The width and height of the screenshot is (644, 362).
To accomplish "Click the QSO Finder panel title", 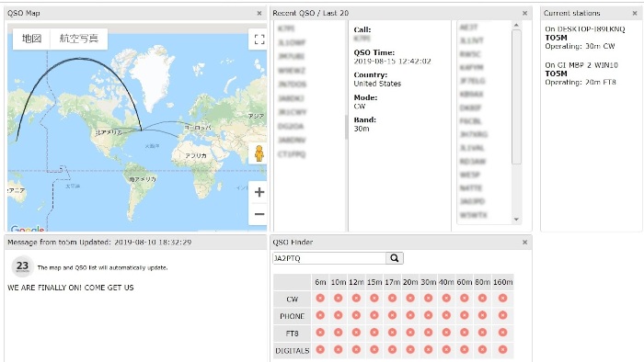I will pos(293,243).
